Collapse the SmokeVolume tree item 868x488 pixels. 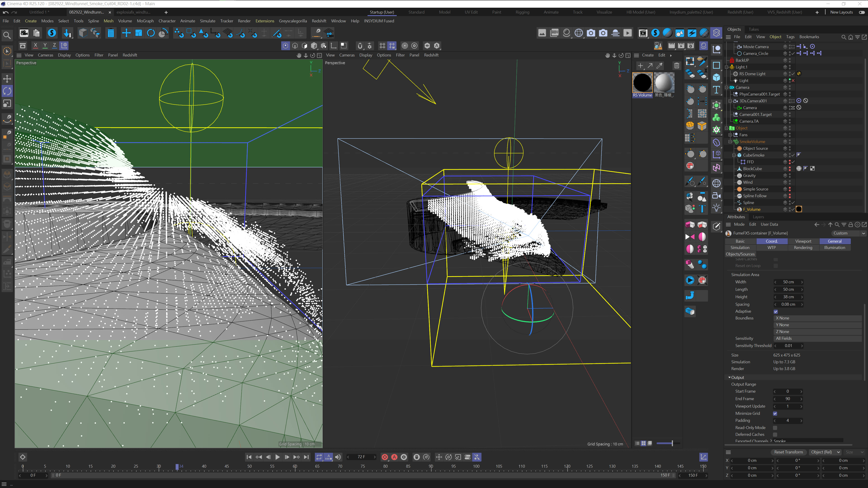(730, 142)
